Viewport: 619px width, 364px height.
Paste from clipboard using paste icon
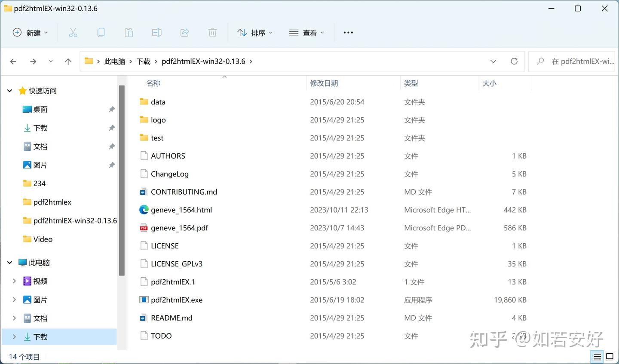[x=129, y=32]
